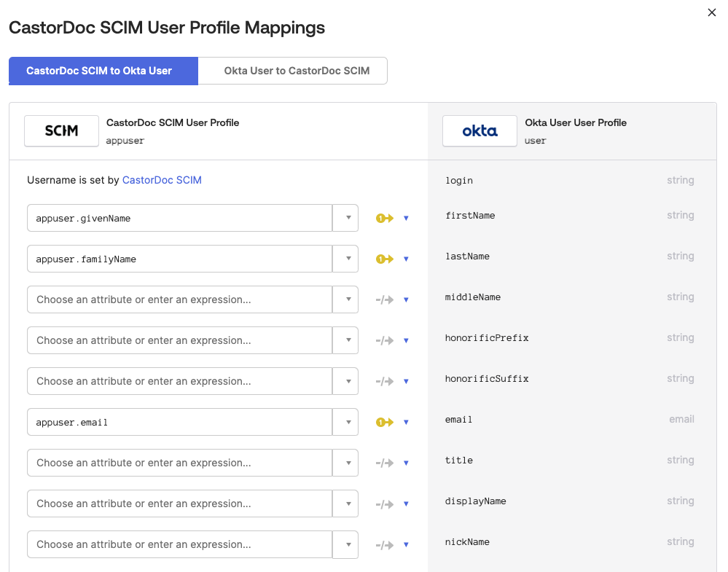This screenshot has width=728, height=572.
Task: Open the appuser.givenName attribute dropdown
Action: tap(345, 218)
